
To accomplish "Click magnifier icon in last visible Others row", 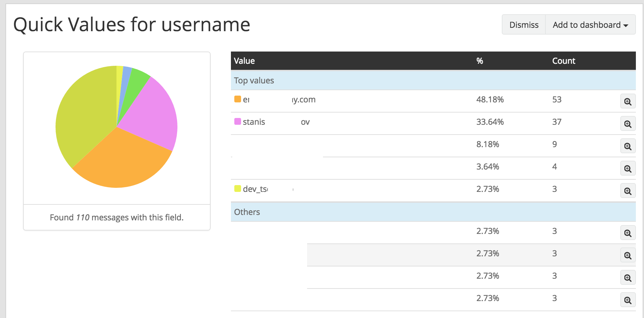I will [x=628, y=300].
